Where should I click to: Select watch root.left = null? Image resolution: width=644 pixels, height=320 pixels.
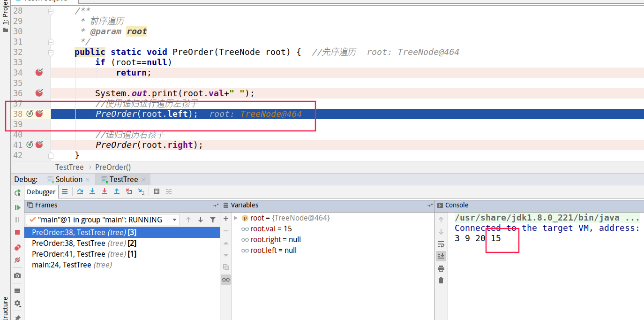269,250
